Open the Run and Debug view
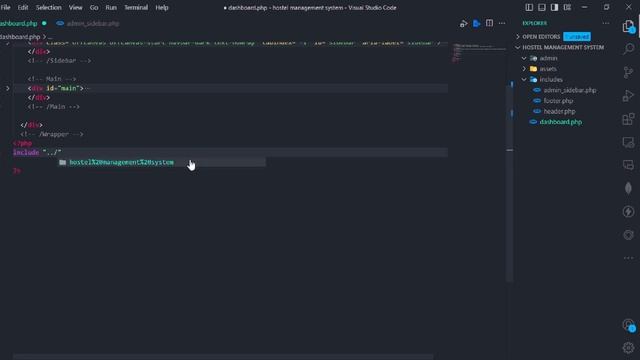 pyautogui.click(x=629, y=96)
